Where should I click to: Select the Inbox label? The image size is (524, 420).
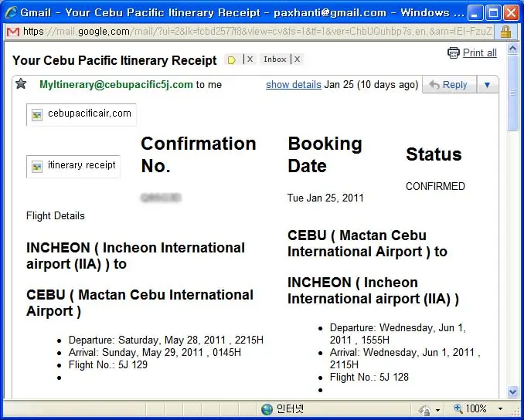tap(274, 59)
